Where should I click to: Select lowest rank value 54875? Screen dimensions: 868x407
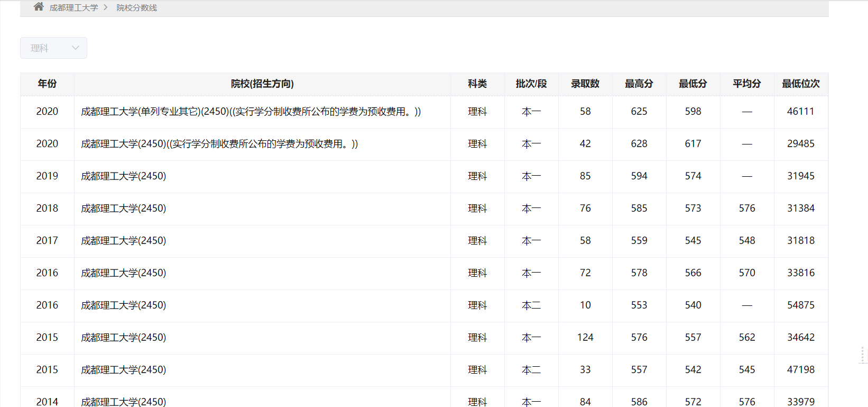(801, 305)
